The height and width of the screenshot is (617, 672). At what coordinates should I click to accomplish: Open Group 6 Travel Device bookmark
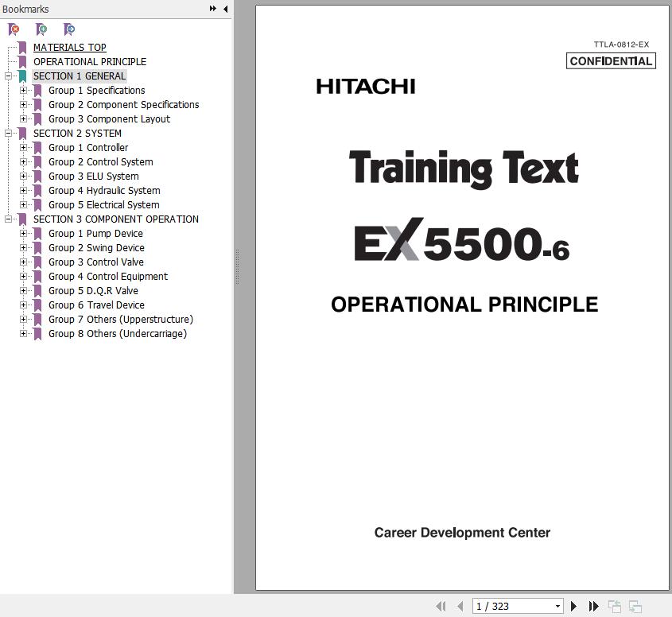point(96,305)
